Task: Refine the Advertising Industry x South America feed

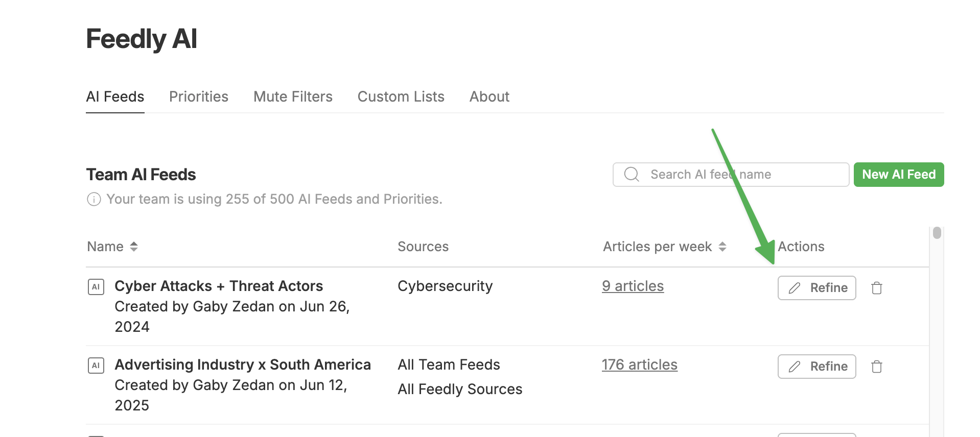Action: (x=816, y=367)
